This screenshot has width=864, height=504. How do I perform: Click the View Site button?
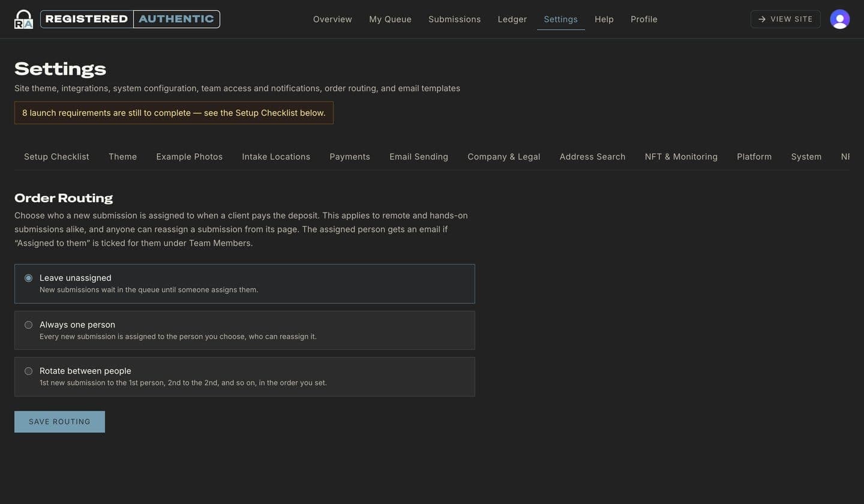tap(785, 19)
